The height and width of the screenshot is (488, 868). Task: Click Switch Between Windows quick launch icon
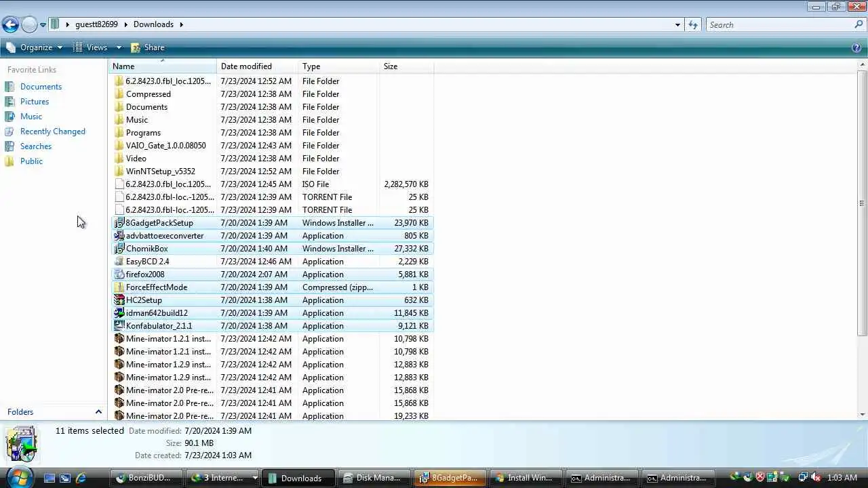65,478
